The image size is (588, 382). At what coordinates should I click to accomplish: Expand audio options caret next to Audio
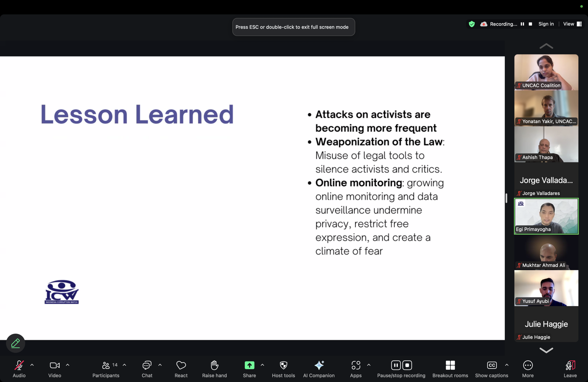coord(32,365)
